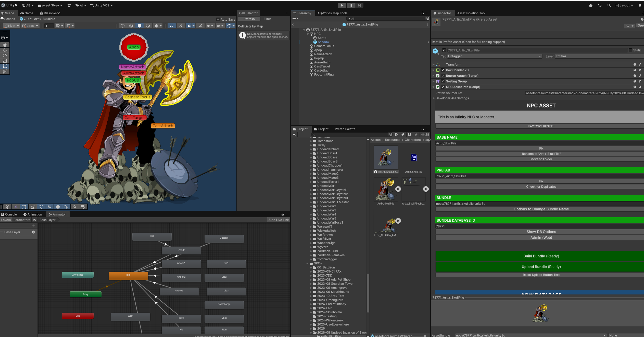Click the scene overlay magnifier icon
The image size is (644, 337).
[75, 207]
